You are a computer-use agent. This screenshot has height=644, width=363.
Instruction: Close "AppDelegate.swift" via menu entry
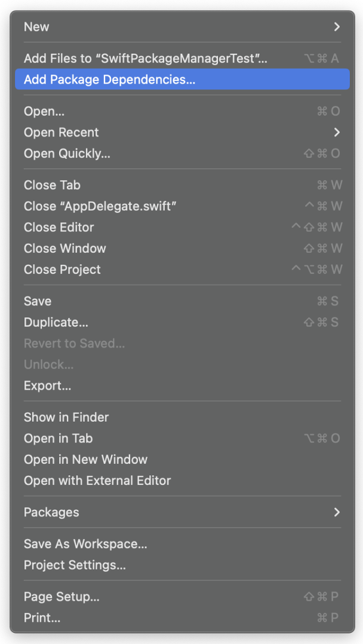coord(182,206)
